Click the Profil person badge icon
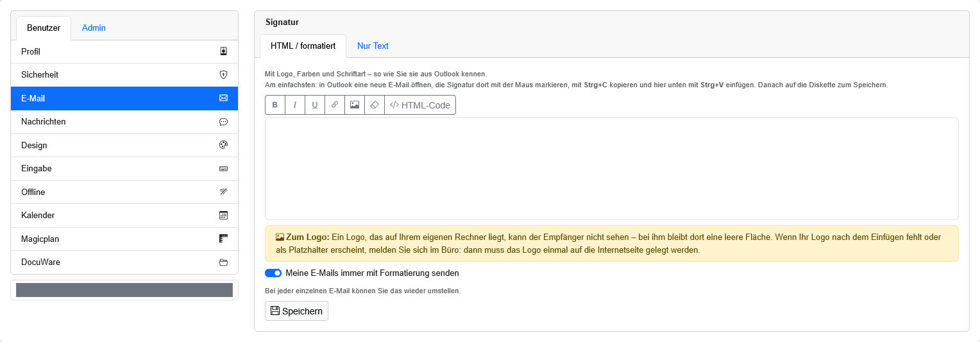 pyautogui.click(x=224, y=51)
